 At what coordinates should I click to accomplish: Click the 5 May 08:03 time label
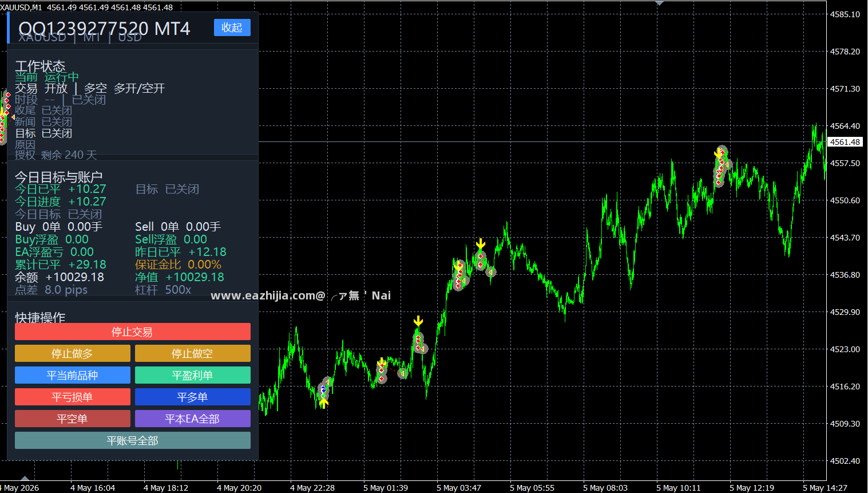click(x=605, y=488)
